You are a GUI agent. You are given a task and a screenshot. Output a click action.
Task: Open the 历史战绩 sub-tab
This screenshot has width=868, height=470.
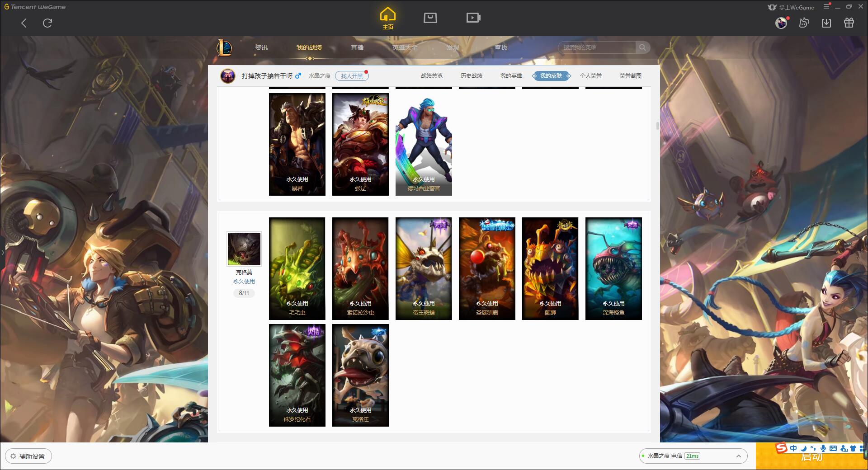click(471, 76)
